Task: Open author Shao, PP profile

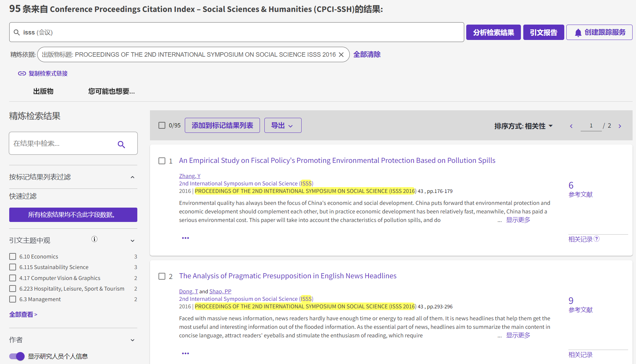Action: click(220, 291)
